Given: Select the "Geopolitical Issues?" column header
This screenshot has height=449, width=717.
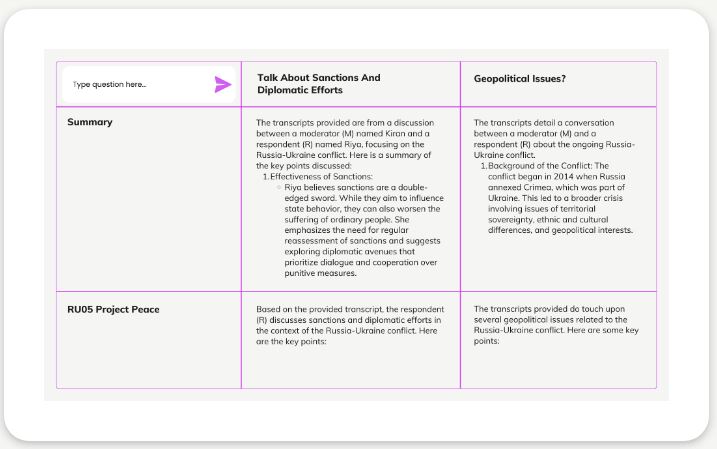Looking at the screenshot, I should coord(521,77).
